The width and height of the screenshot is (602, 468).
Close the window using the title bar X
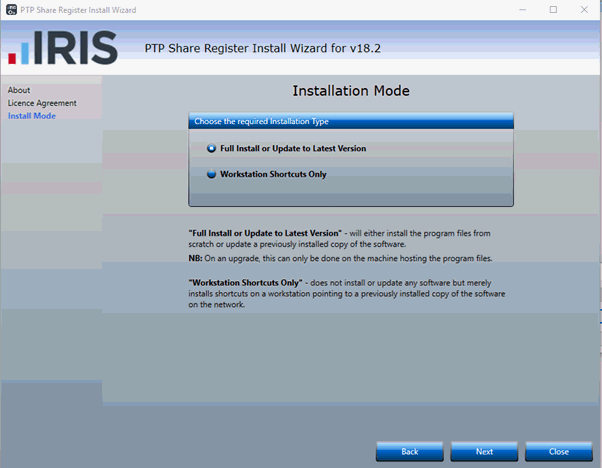tap(584, 10)
